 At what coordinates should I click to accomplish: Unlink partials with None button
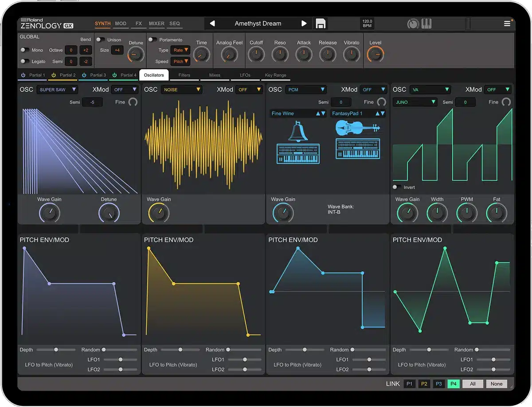pyautogui.click(x=497, y=384)
